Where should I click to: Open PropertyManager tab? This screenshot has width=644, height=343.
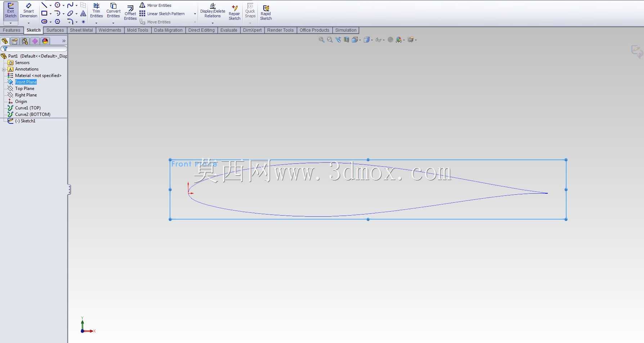pyautogui.click(x=15, y=41)
